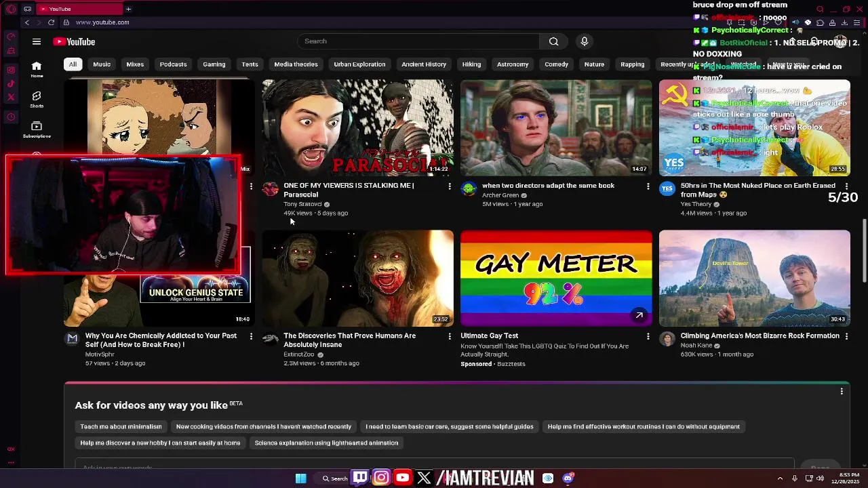Open options for '50hrs in The Most Nuked Place'
The height and width of the screenshot is (488, 868).
(x=846, y=186)
